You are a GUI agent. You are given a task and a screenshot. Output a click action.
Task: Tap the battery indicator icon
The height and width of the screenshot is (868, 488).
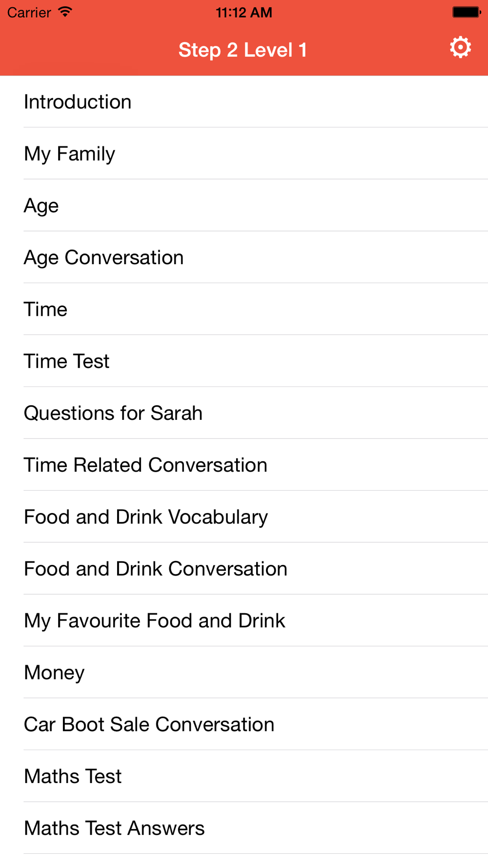pos(466,12)
